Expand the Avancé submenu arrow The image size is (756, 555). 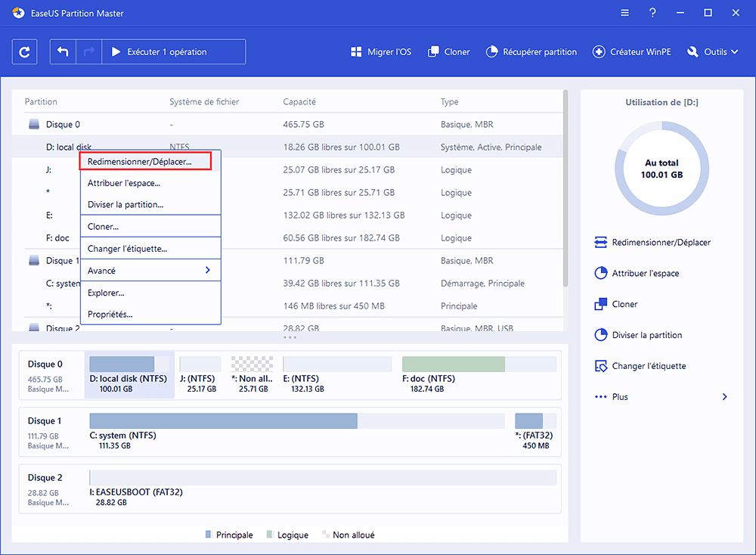208,270
